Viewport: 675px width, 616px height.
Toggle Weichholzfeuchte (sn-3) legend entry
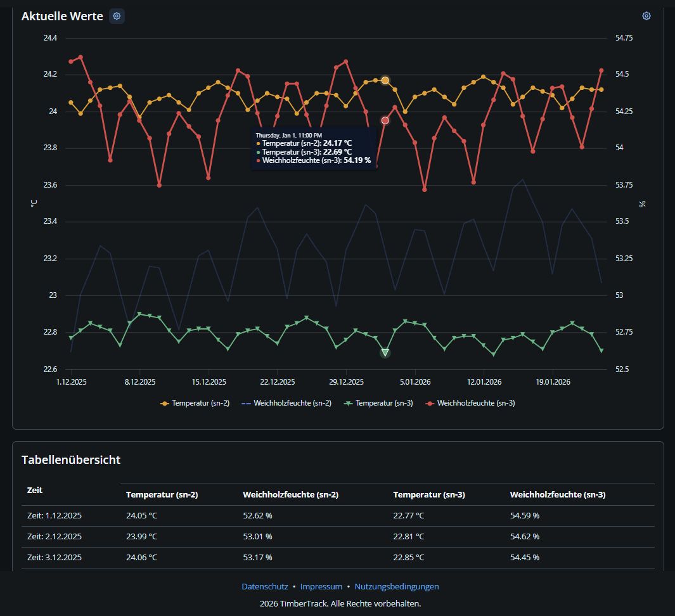tap(470, 403)
